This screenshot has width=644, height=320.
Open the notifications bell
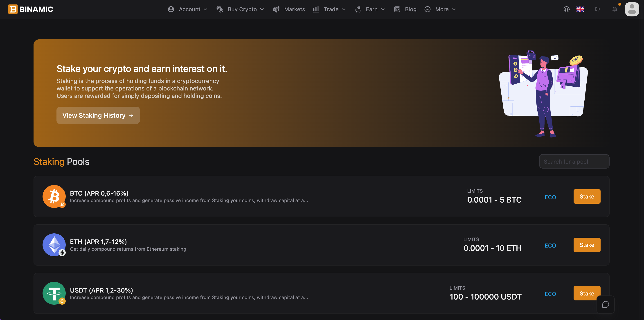(615, 9)
